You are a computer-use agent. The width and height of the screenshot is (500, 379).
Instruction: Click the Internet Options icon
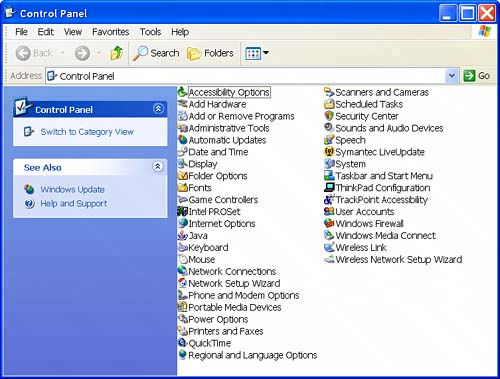click(183, 223)
